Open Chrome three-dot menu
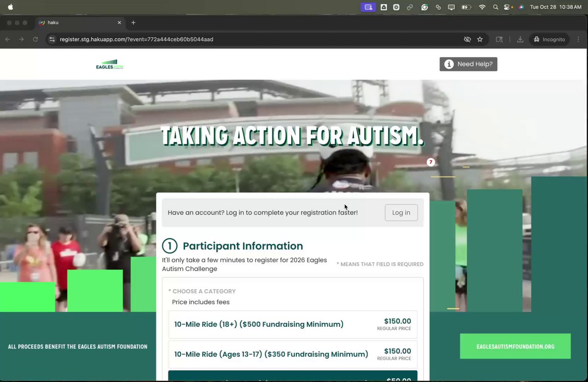The image size is (588, 382). (578, 40)
